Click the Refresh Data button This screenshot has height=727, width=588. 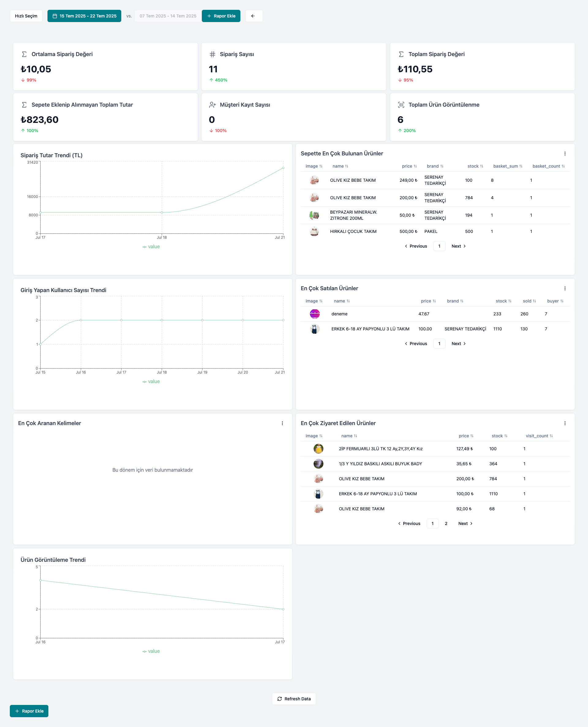coord(294,699)
